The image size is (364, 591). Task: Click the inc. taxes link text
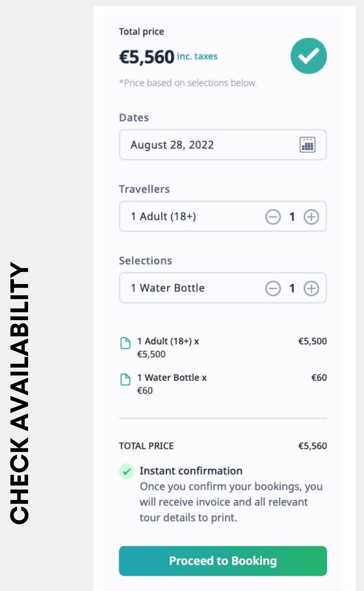(197, 56)
